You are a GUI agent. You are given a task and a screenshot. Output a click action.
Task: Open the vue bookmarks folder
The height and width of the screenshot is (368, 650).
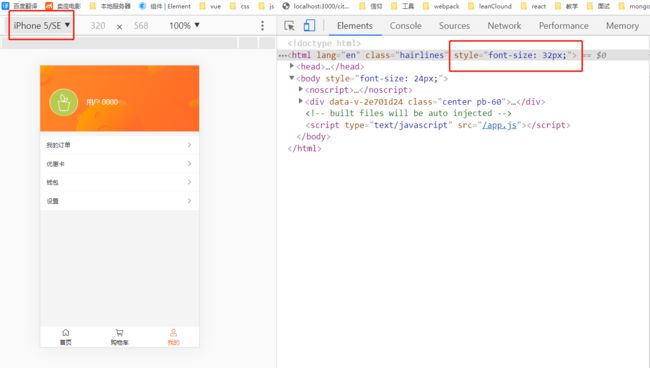tap(211, 6)
